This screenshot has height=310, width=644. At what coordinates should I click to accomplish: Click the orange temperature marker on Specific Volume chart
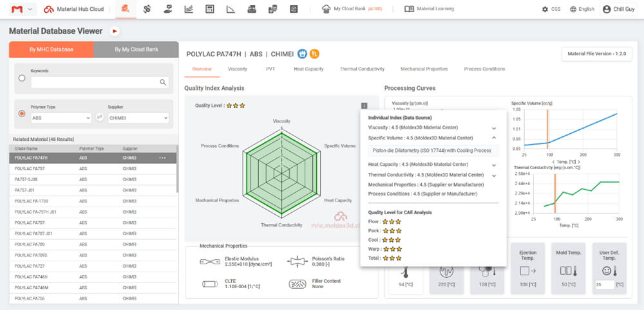547,129
